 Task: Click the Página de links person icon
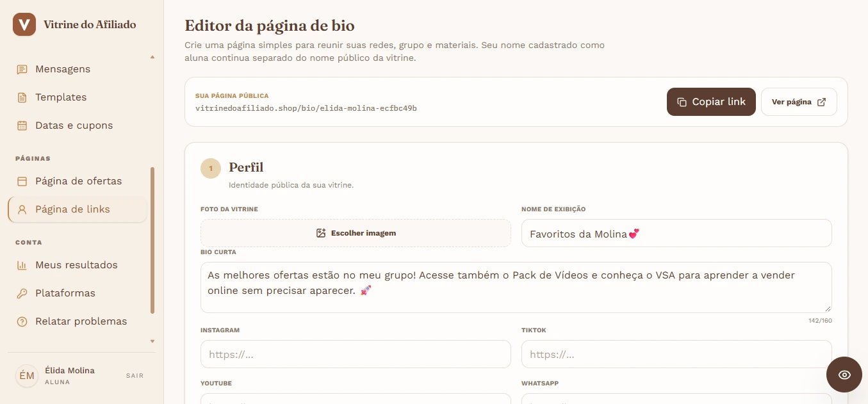point(22,209)
